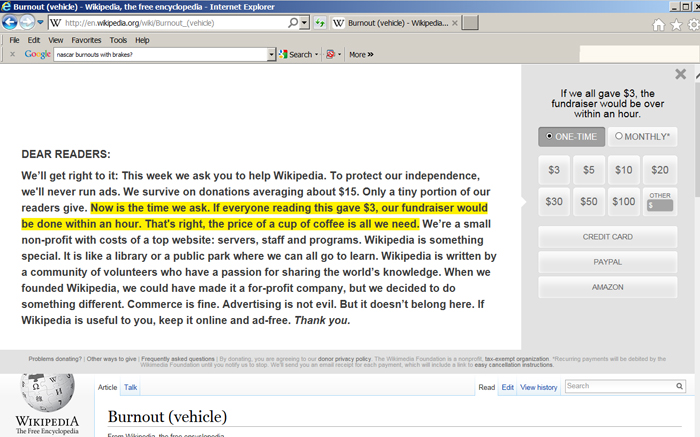
Task: Choose the $20 donation amount
Action: pyautogui.click(x=660, y=170)
